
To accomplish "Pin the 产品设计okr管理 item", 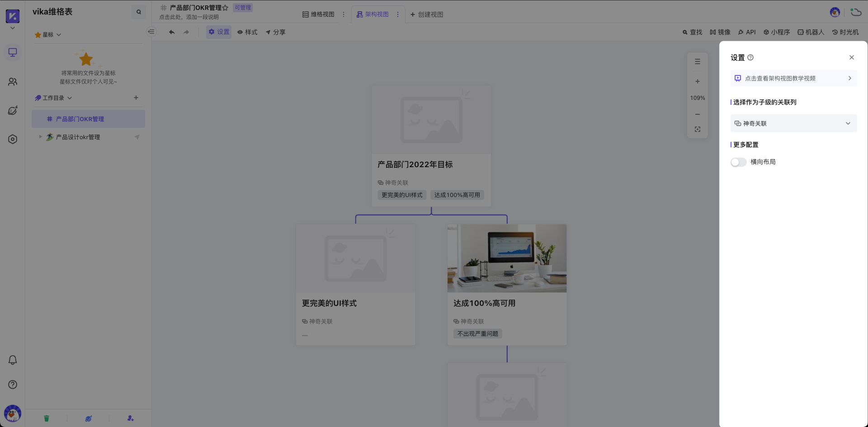I will 138,137.
